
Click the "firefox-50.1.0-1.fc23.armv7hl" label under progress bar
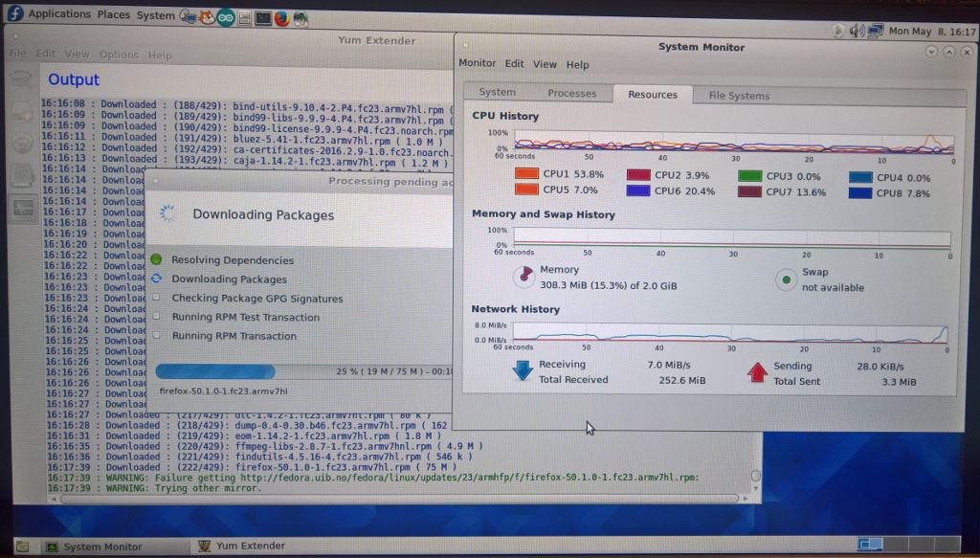point(224,391)
